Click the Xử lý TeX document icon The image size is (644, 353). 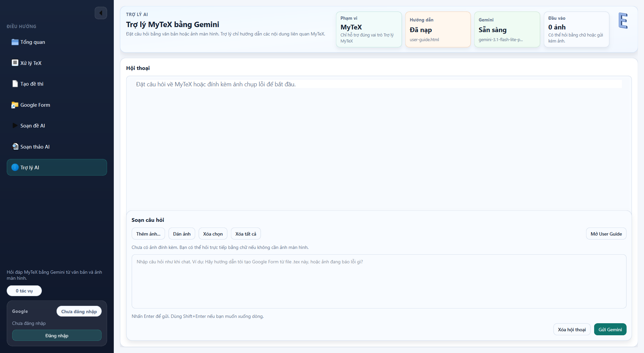pyautogui.click(x=15, y=63)
